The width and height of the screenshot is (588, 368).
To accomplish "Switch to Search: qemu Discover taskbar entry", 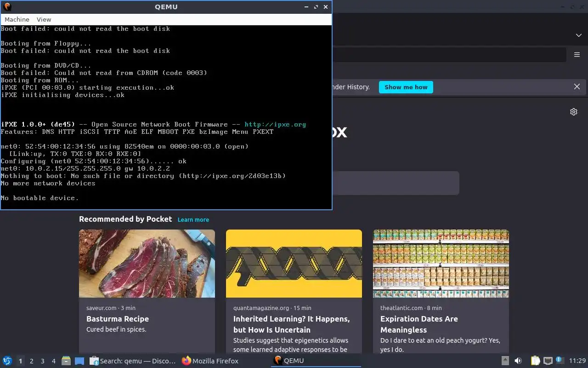I will (133, 361).
